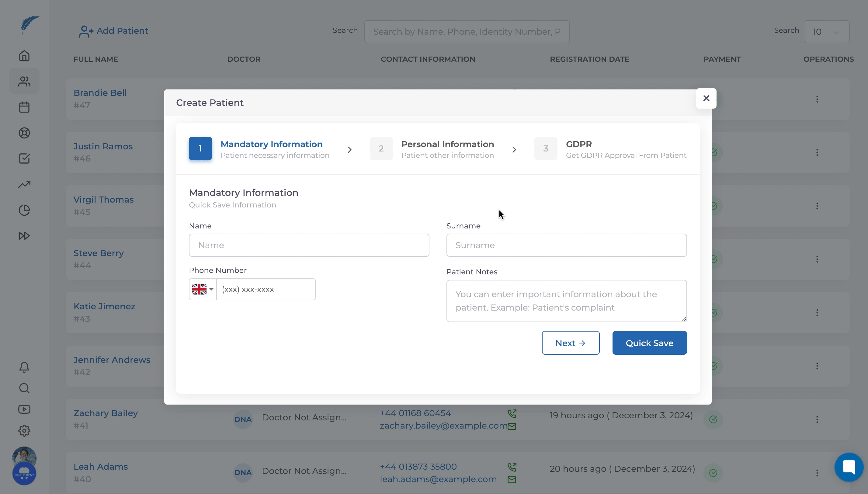The image size is (868, 494).
Task: Open phone country flag dropdown
Action: 203,289
